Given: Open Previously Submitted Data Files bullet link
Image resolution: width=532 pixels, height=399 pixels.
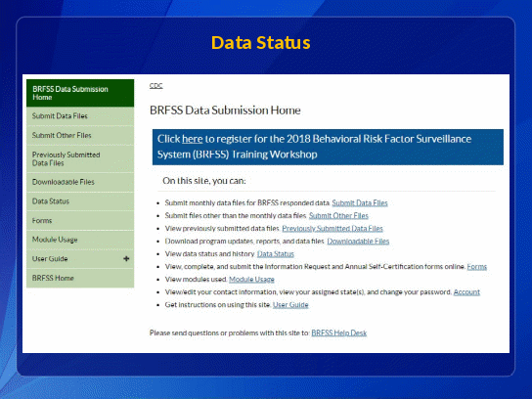Looking at the screenshot, I should [x=332, y=228].
